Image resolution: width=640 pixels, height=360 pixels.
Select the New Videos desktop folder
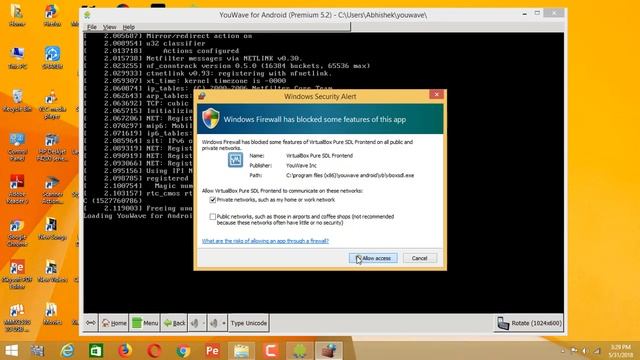(x=52, y=271)
